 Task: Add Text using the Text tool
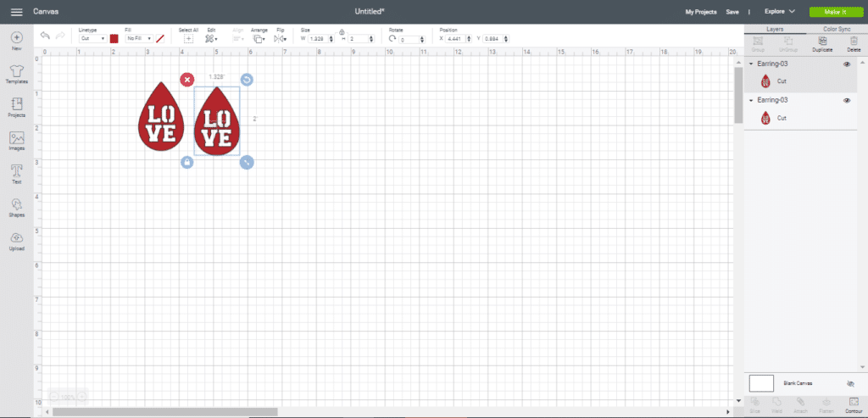16,174
